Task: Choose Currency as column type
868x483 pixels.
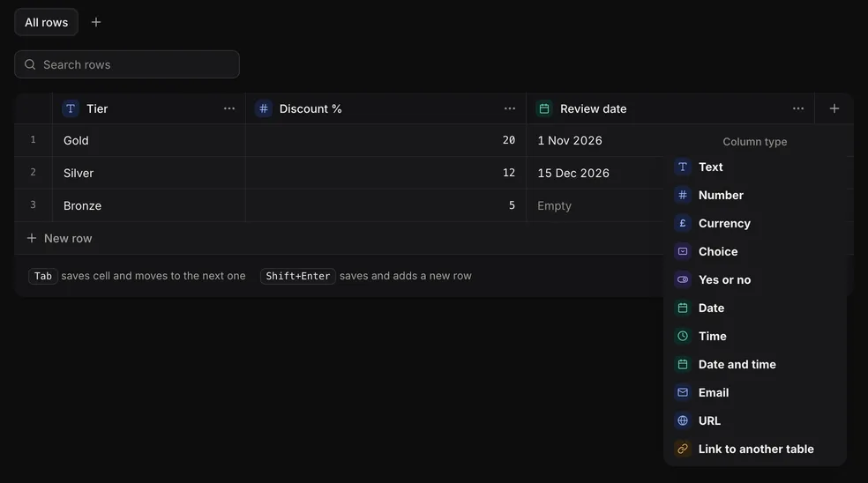Action: coord(754,224)
